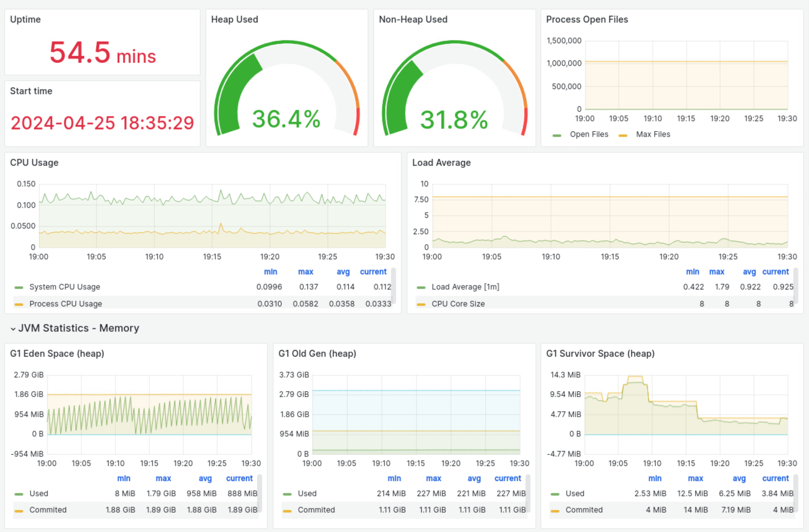Viewport: 809px width, 532px height.
Task: Click the green System CPU Usage color swatch
Action: click(x=19, y=288)
